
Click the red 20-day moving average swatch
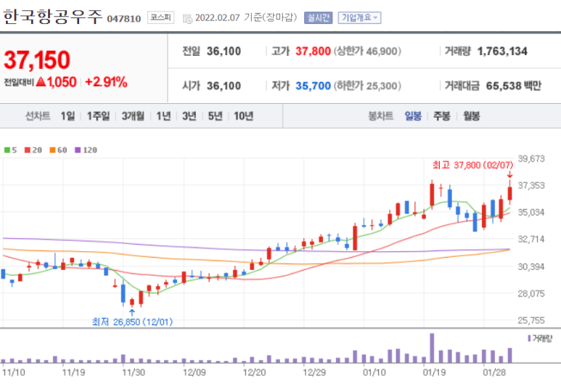tap(27, 150)
